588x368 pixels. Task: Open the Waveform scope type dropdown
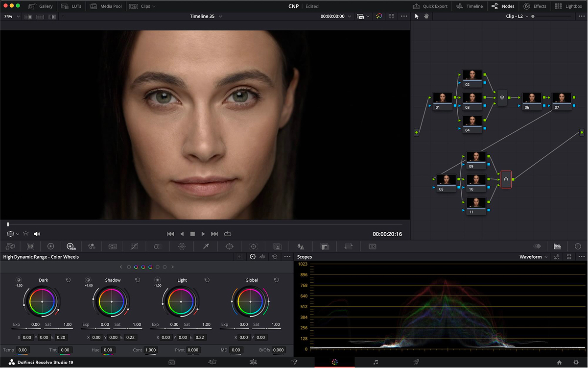tap(533, 257)
